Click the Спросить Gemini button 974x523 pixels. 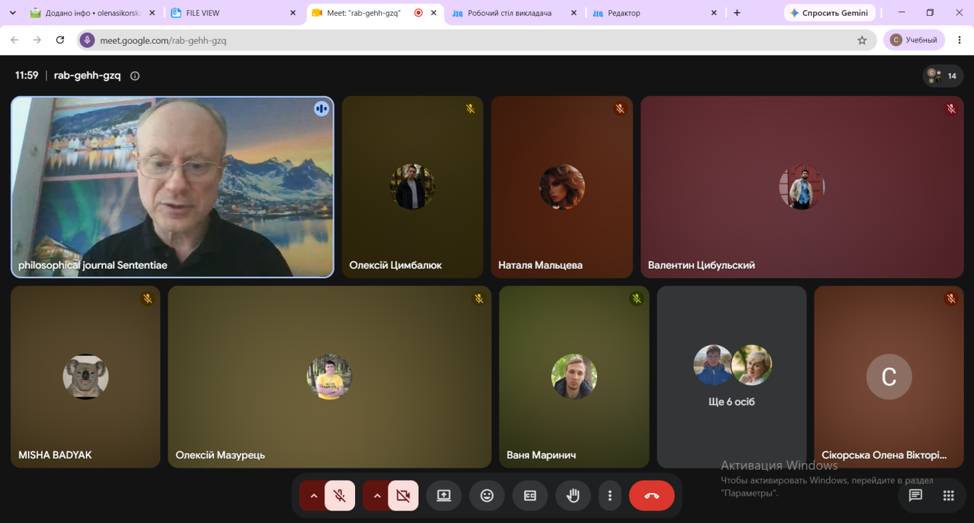pos(829,12)
